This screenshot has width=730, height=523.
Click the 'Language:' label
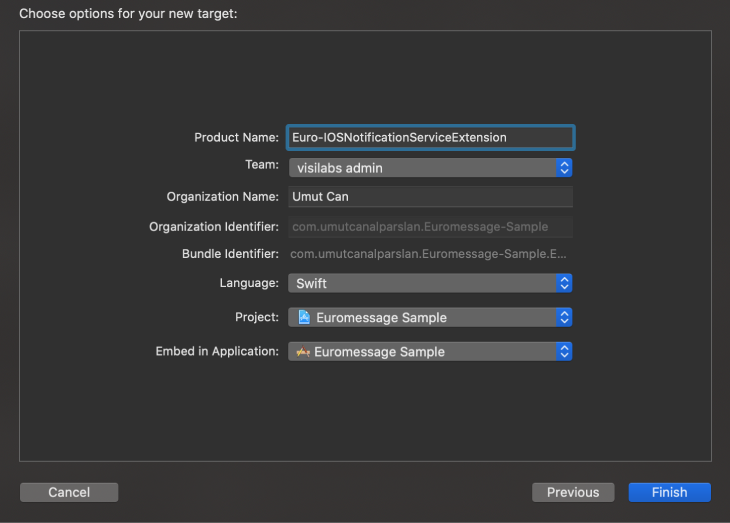pyautogui.click(x=249, y=283)
